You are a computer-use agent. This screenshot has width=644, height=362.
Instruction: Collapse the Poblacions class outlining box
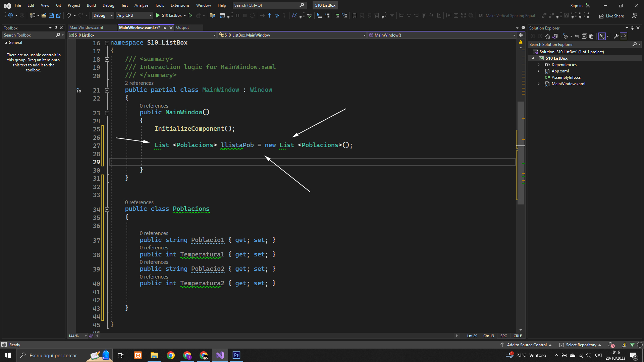107,209
